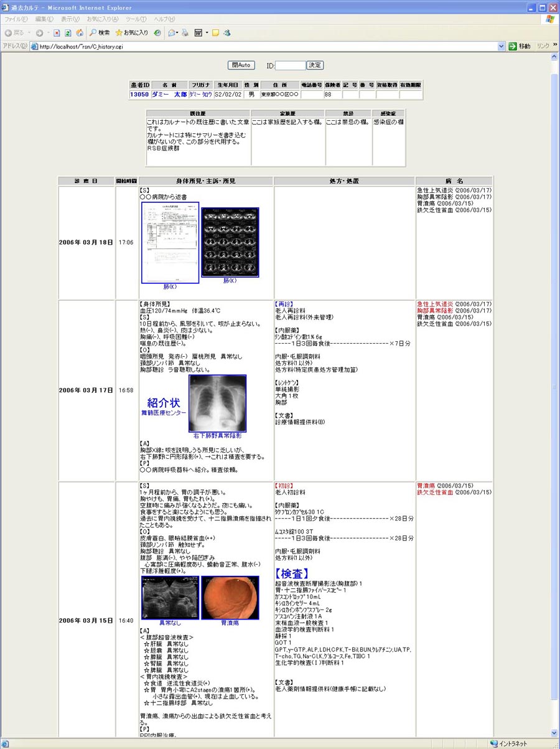The width and height of the screenshot is (560, 749).
Task: Click the 胃潰瘍 endoscopy caption link
Action: 230,623
